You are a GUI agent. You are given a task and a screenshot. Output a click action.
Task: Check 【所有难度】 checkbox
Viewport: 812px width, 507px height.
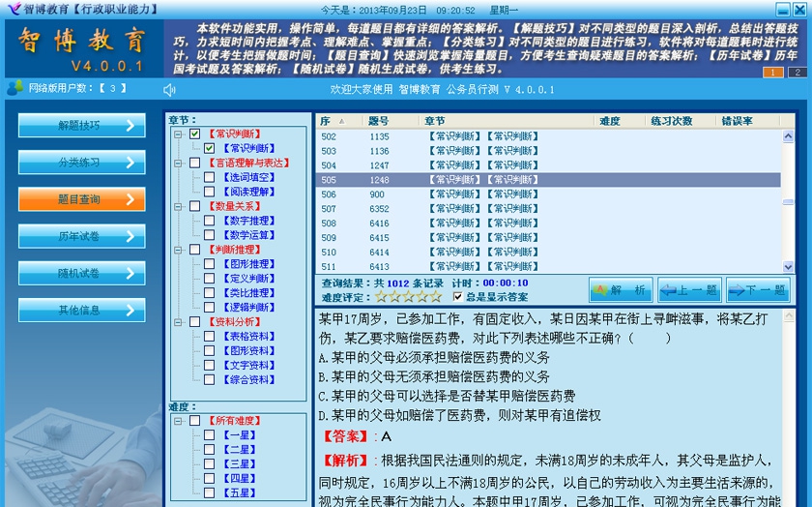click(x=194, y=421)
